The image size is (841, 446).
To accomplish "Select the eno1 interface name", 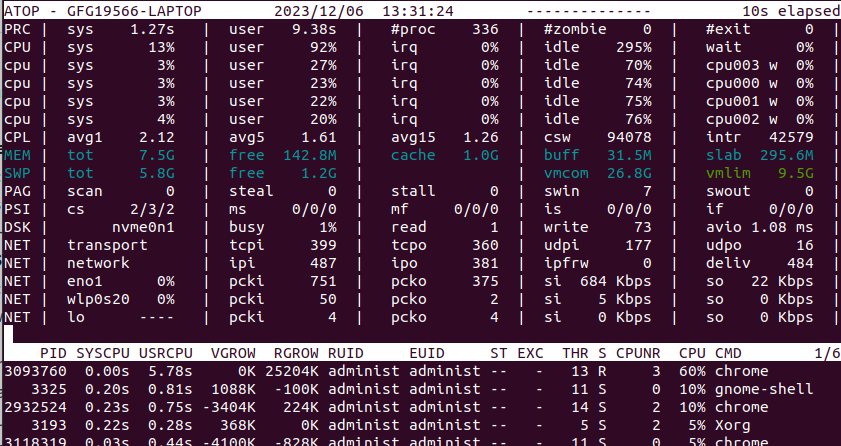I will click(x=85, y=281).
